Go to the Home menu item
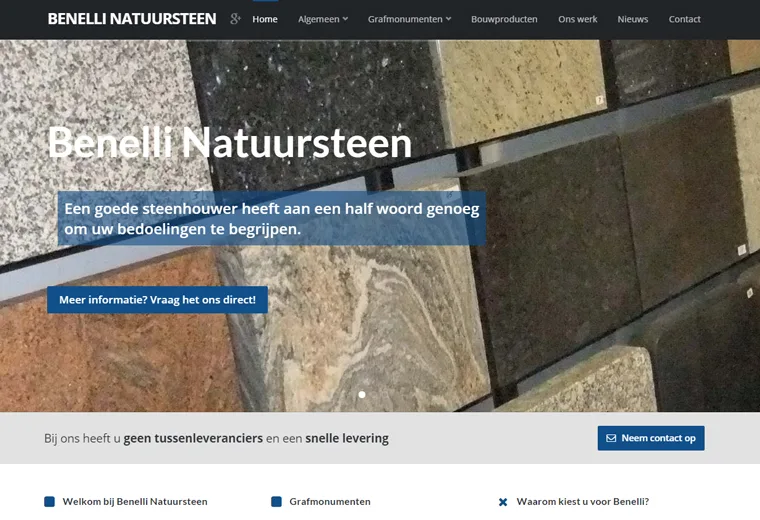The width and height of the screenshot is (760, 520). [x=265, y=19]
